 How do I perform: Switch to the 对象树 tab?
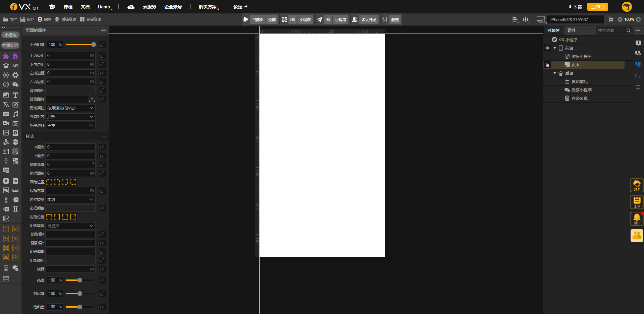(x=553, y=30)
